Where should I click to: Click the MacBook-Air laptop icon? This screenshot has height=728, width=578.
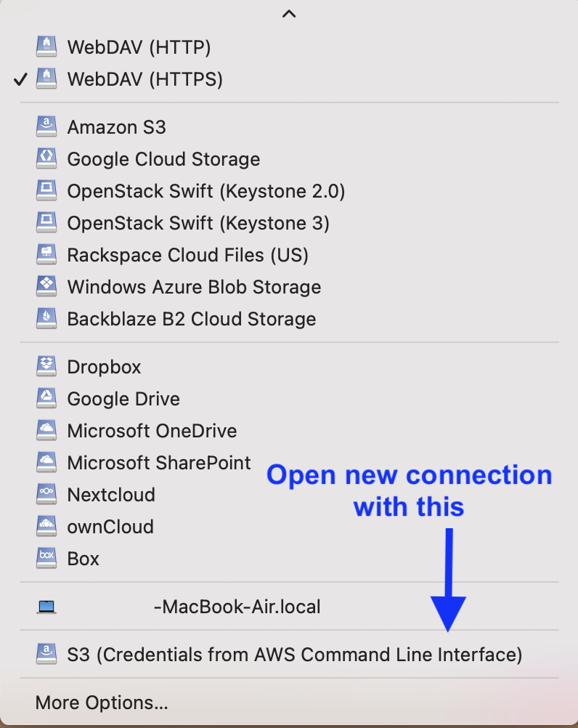46,607
